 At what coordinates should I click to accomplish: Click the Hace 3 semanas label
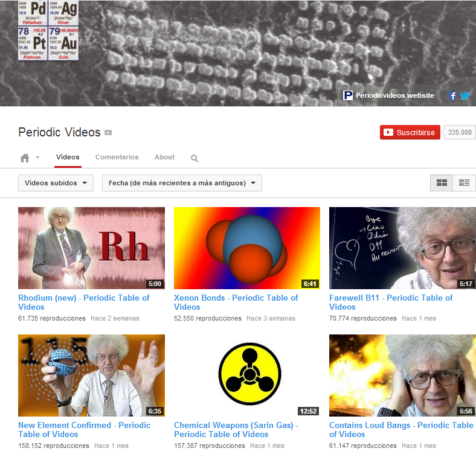pyautogui.click(x=271, y=318)
